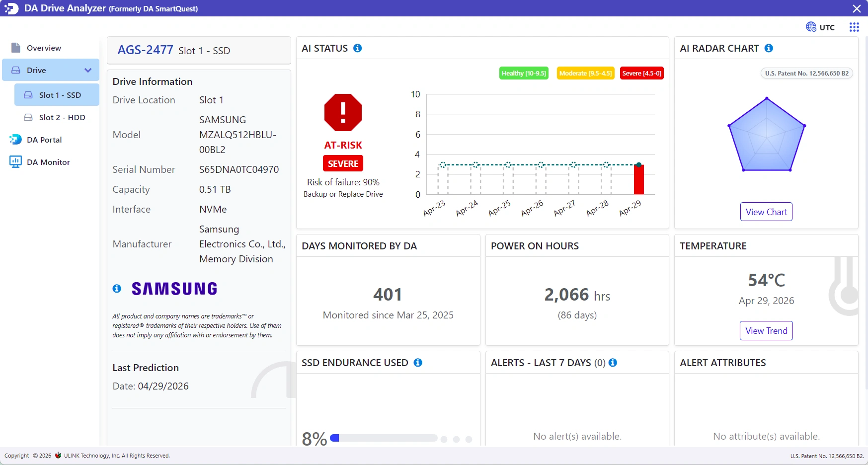
Task: Click the Moderate [9.5-4.5] legend badge
Action: 586,74
